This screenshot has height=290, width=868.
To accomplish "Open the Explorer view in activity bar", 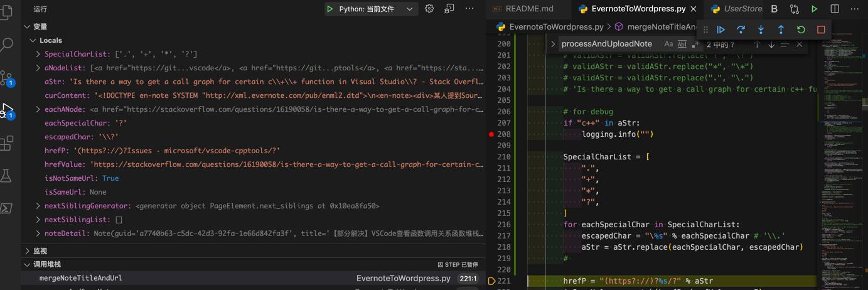I will pyautogui.click(x=7, y=11).
